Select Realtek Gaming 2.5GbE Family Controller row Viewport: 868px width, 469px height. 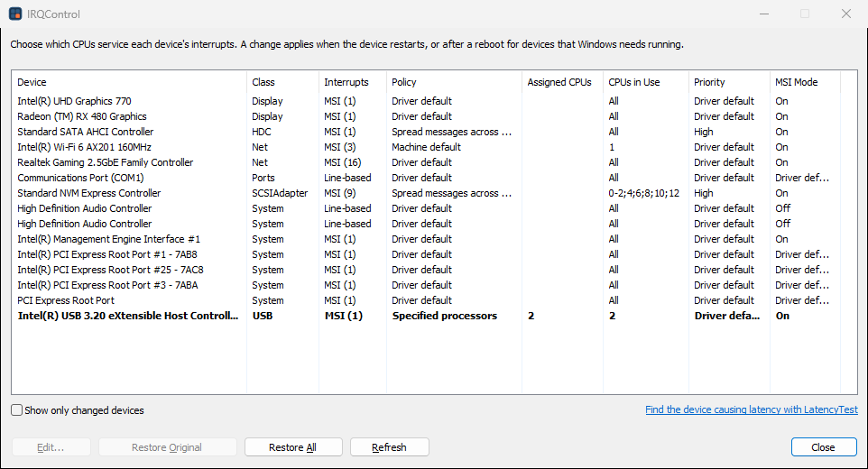pyautogui.click(x=426, y=162)
